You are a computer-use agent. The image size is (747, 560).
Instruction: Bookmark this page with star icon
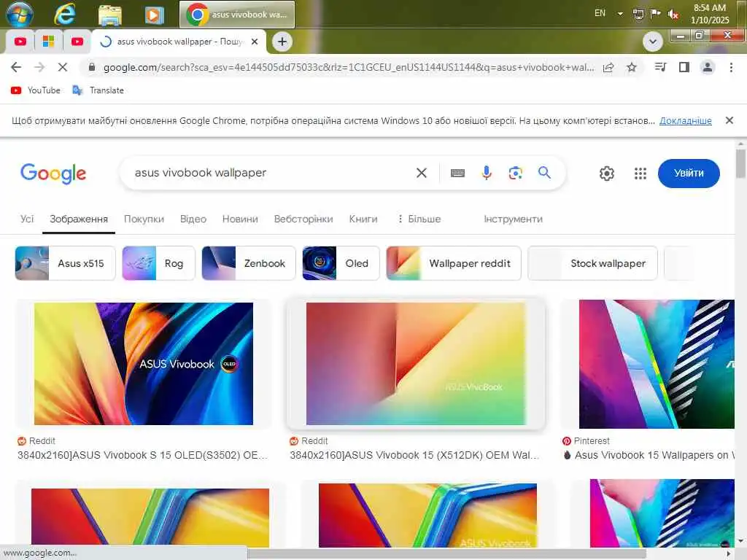pyautogui.click(x=632, y=68)
